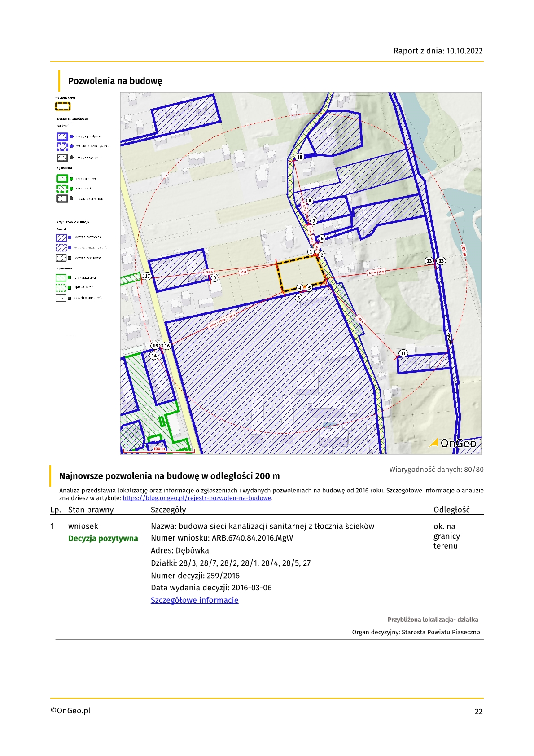Click the wniosek label in row 1
The width and height of the screenshot is (534, 756).
[x=83, y=526]
